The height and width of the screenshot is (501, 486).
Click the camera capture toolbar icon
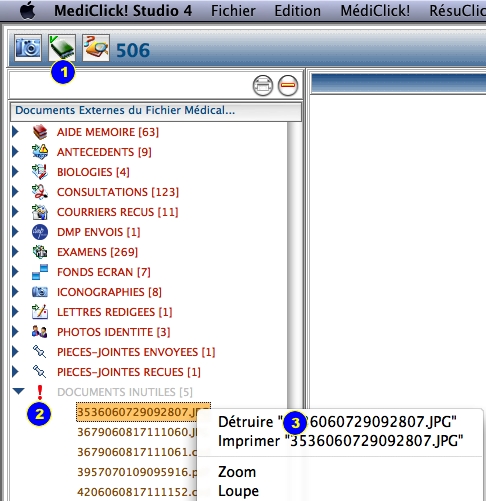coord(28,48)
